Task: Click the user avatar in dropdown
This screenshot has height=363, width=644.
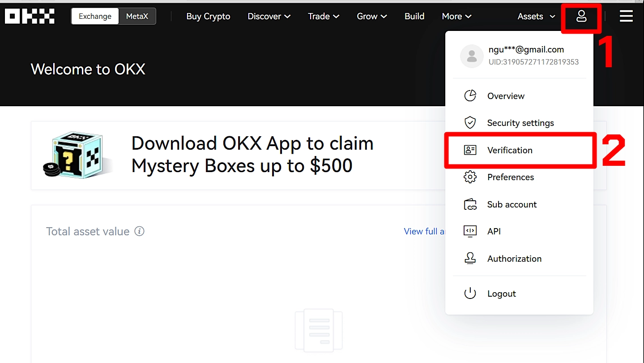Action: click(472, 56)
